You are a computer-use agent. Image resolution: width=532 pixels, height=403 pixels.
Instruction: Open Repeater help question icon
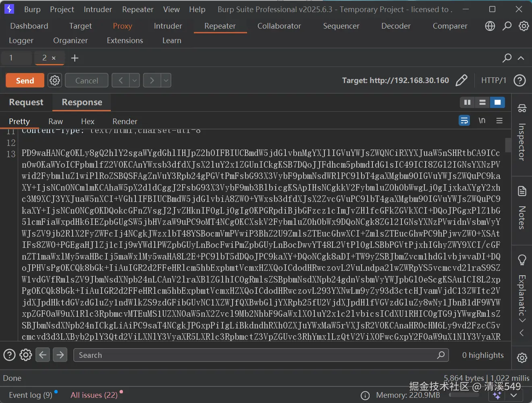520,80
